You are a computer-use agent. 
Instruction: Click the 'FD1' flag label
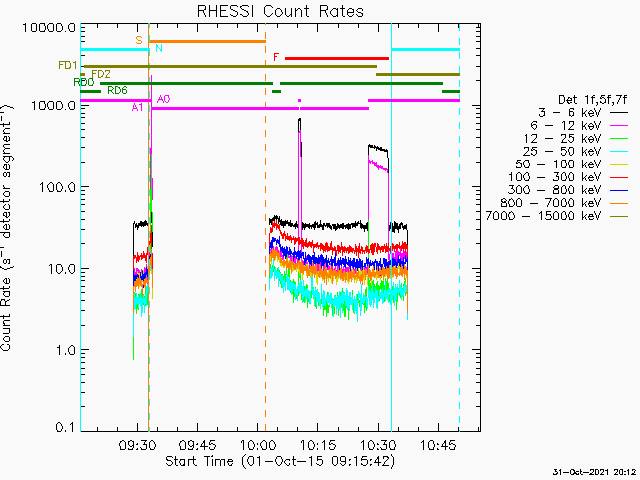68,65
